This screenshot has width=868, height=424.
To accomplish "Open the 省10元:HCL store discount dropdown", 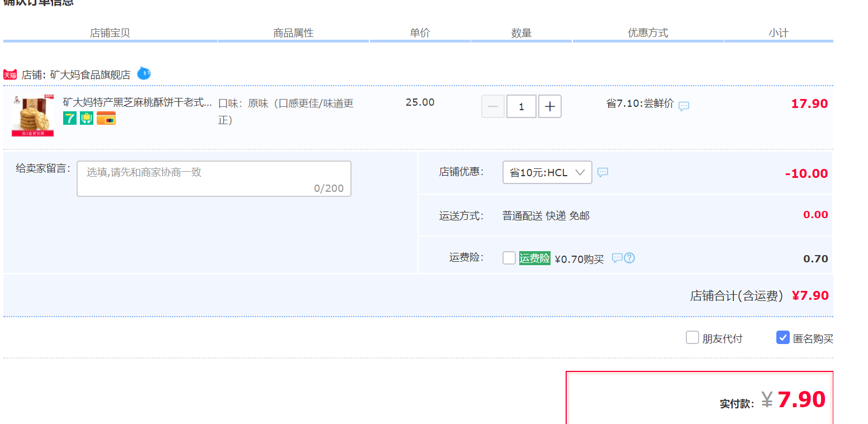I will coord(547,172).
